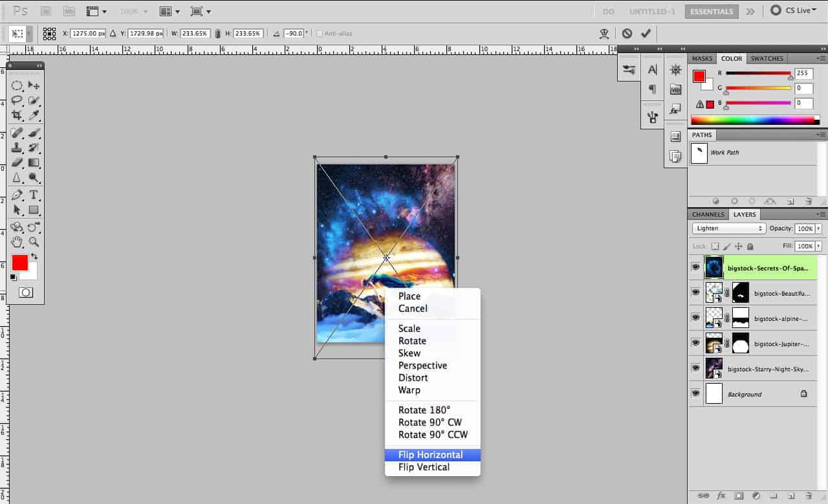Cancel the transform with the circle-slash icon
The width and height of the screenshot is (828, 504).
pos(627,33)
